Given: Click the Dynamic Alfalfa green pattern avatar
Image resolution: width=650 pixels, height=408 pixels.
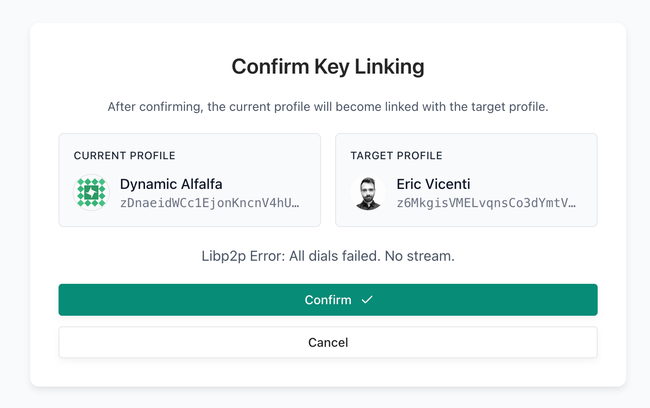Looking at the screenshot, I should tap(91, 193).
